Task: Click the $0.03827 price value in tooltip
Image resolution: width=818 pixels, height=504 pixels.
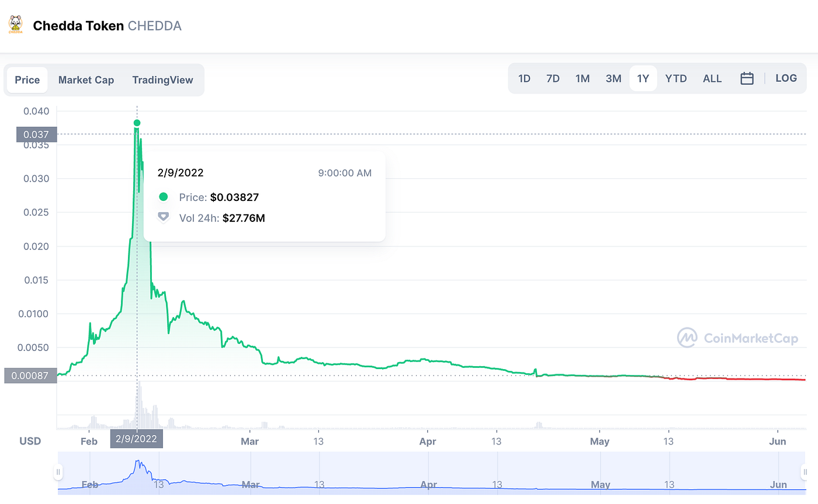Action: coord(234,197)
